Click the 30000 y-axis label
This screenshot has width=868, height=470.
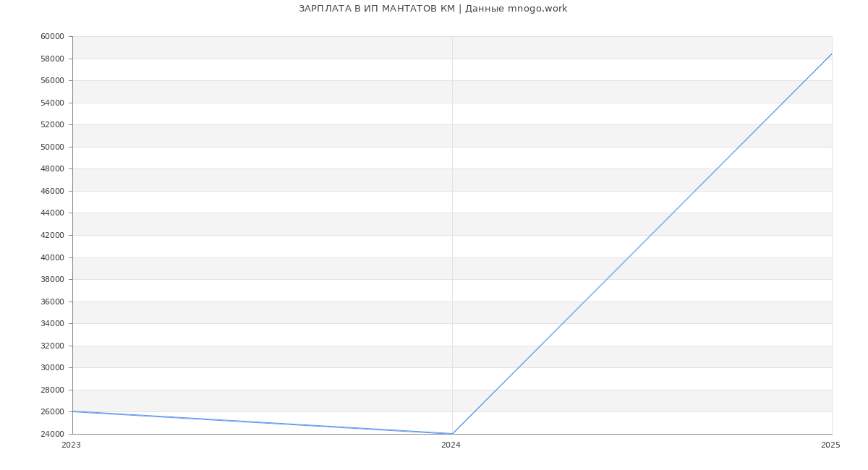[x=53, y=367]
